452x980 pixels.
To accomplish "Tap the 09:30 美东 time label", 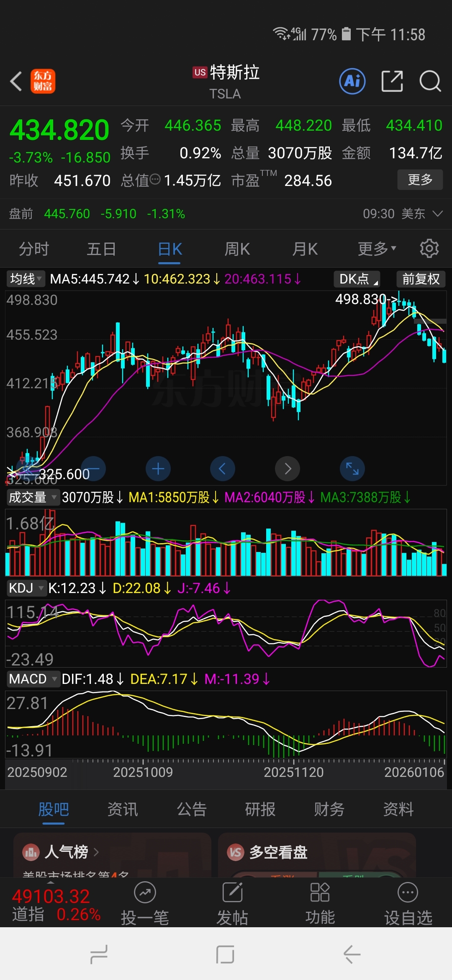I will pyautogui.click(x=394, y=214).
